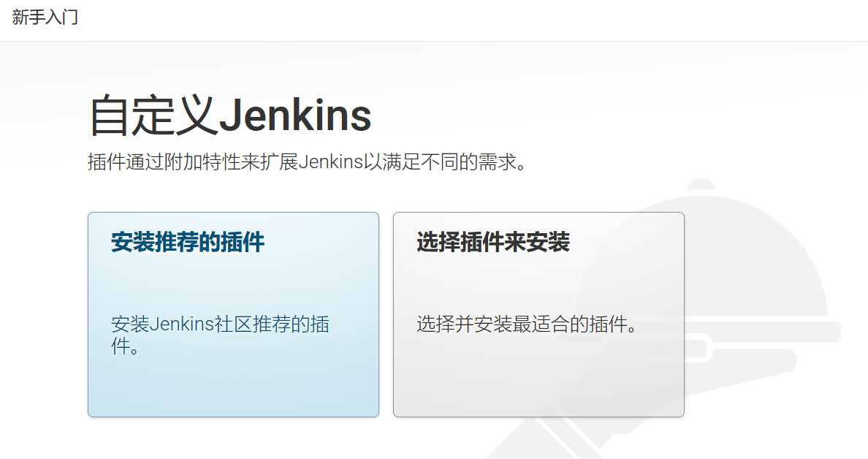Select the bold 安装推荐的插件 card title
Viewport: 868px width, 459px height.
pos(188,242)
